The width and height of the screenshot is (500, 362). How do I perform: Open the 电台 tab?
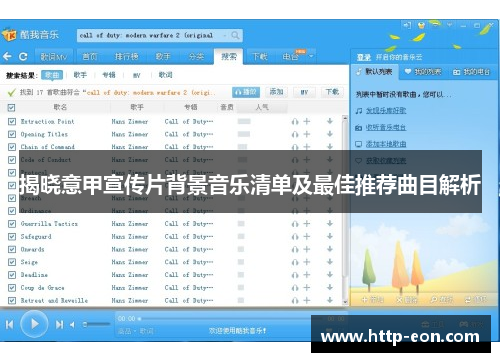click(x=291, y=57)
